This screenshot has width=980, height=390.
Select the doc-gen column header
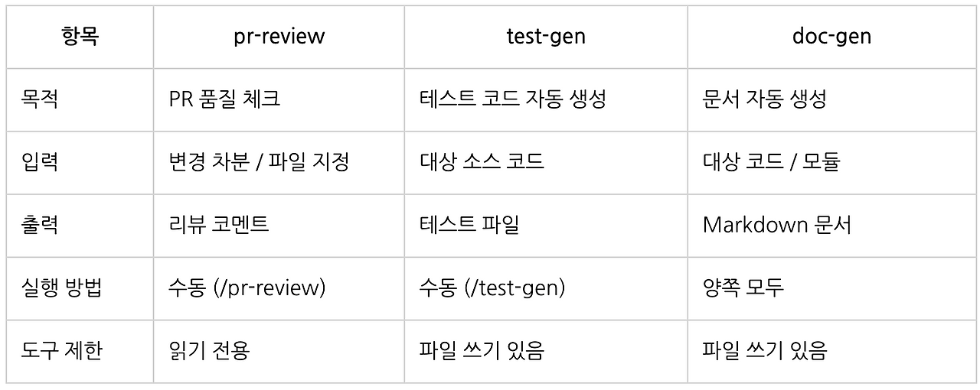coord(832,37)
